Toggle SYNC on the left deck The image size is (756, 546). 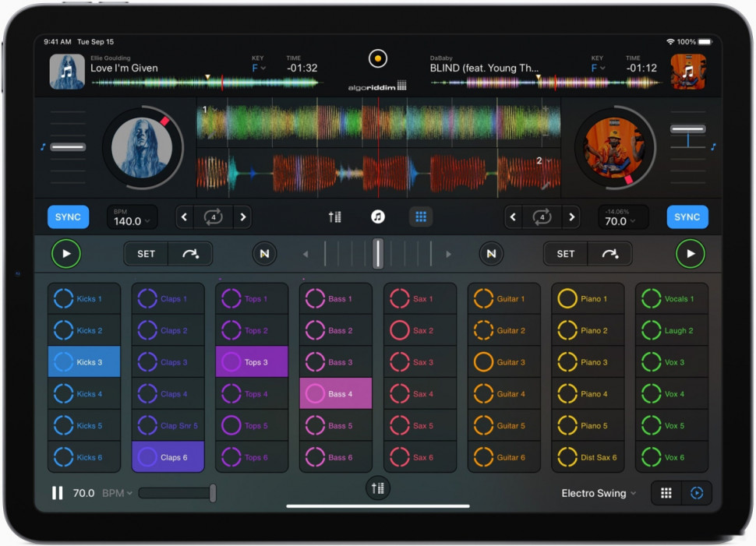[x=68, y=217]
